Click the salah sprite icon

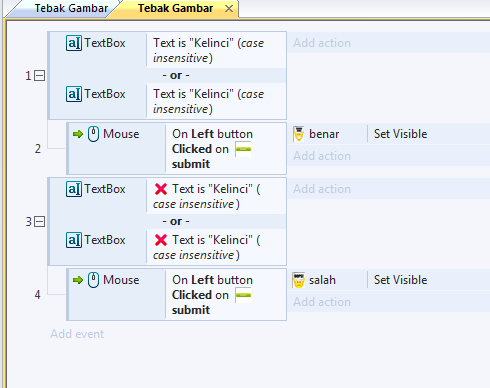pos(299,280)
